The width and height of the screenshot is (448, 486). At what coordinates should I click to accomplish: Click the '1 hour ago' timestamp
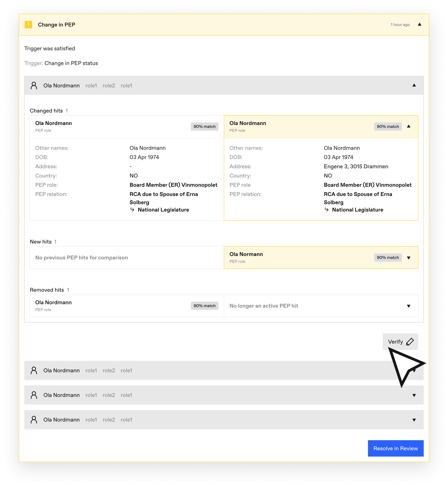tap(400, 24)
